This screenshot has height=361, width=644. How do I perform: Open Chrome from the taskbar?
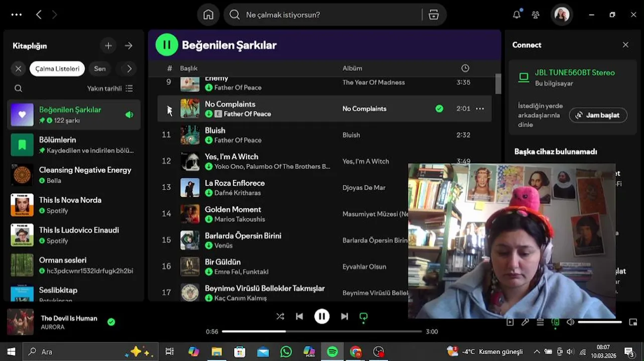tap(356, 352)
